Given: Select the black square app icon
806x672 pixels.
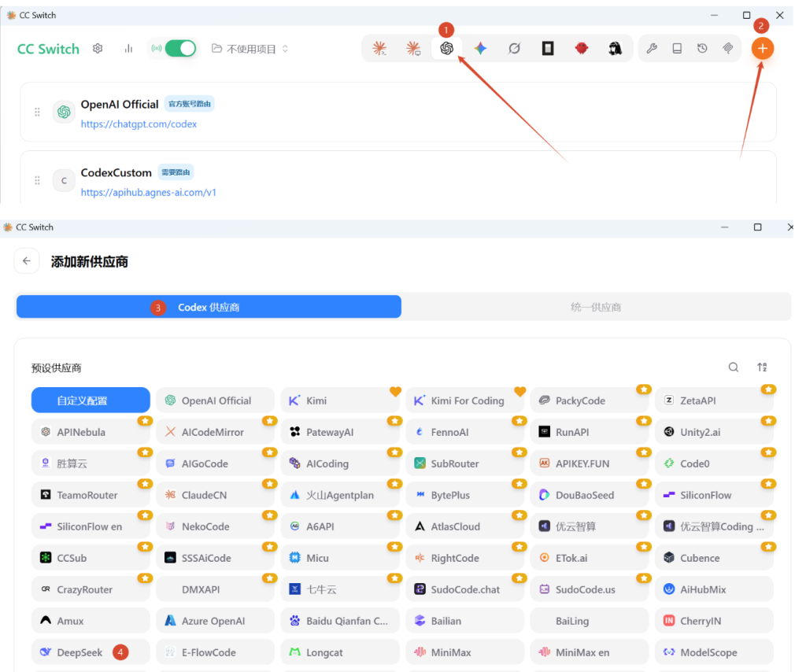Looking at the screenshot, I should click(548, 48).
